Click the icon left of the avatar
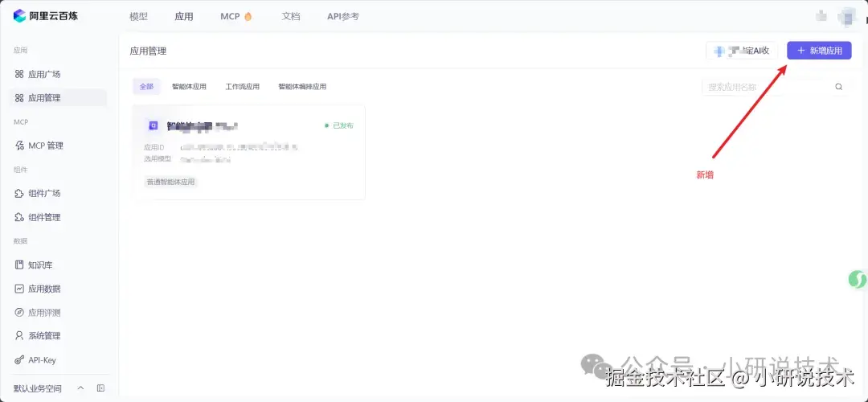This screenshot has height=402, width=868. click(821, 16)
